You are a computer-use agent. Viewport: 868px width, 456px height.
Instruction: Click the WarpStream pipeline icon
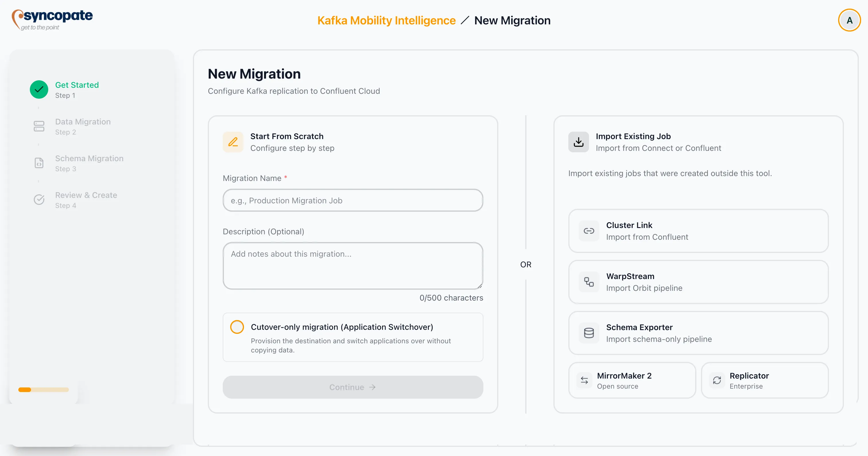pyautogui.click(x=589, y=282)
